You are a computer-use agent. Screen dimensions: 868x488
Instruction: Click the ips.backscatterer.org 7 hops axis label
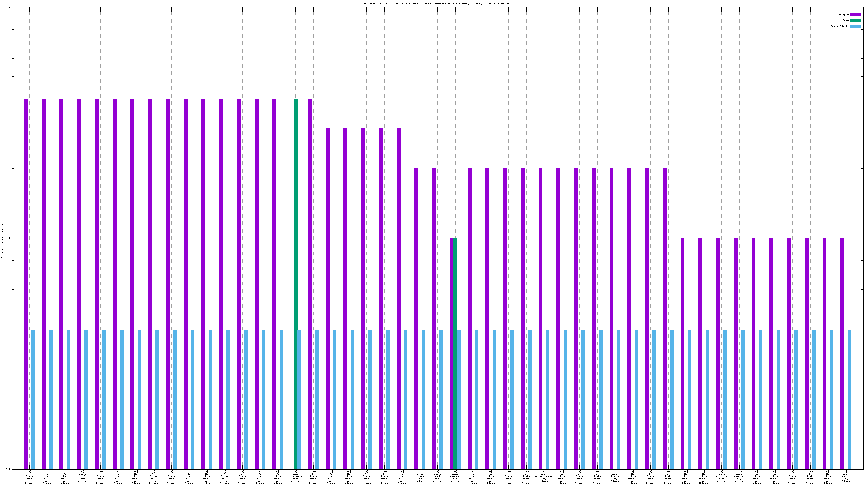[x=845, y=477]
